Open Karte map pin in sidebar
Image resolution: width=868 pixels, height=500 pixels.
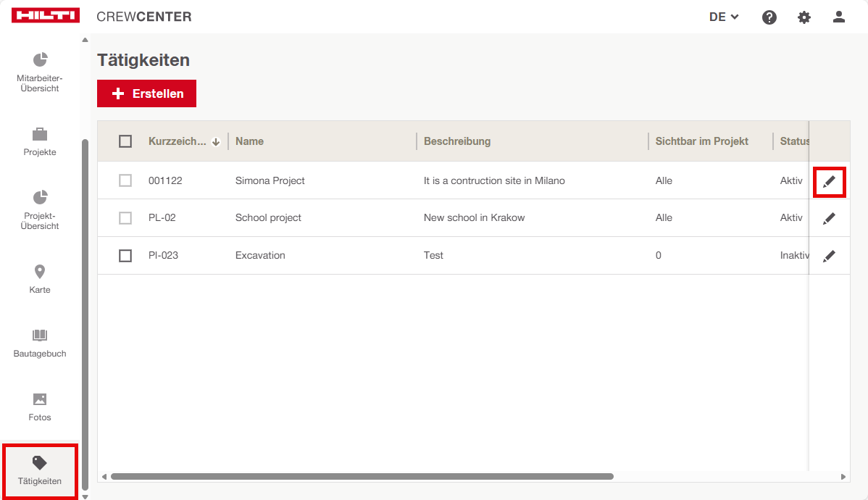click(x=40, y=278)
